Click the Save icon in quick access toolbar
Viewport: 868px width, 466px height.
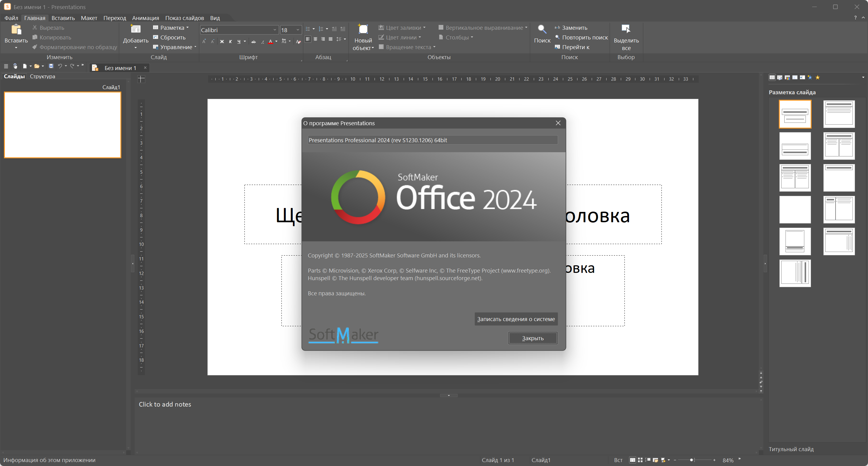(51, 66)
